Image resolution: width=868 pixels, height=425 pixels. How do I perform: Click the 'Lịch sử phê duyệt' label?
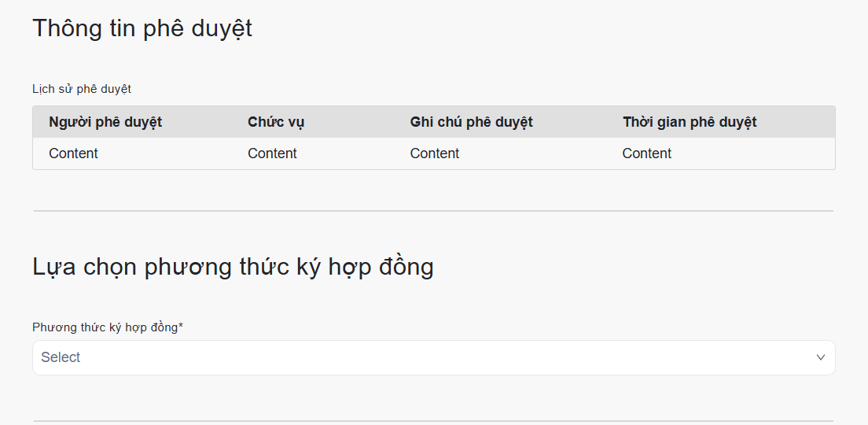coord(82,89)
